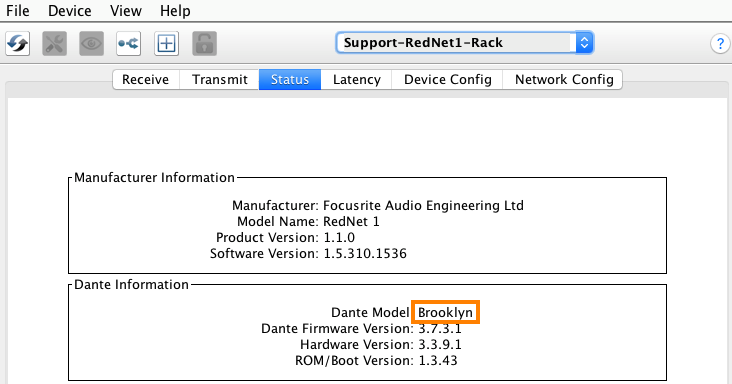The width and height of the screenshot is (732, 384).
Task: Click the wrench and screwdriver tools icon
Action: point(55,43)
